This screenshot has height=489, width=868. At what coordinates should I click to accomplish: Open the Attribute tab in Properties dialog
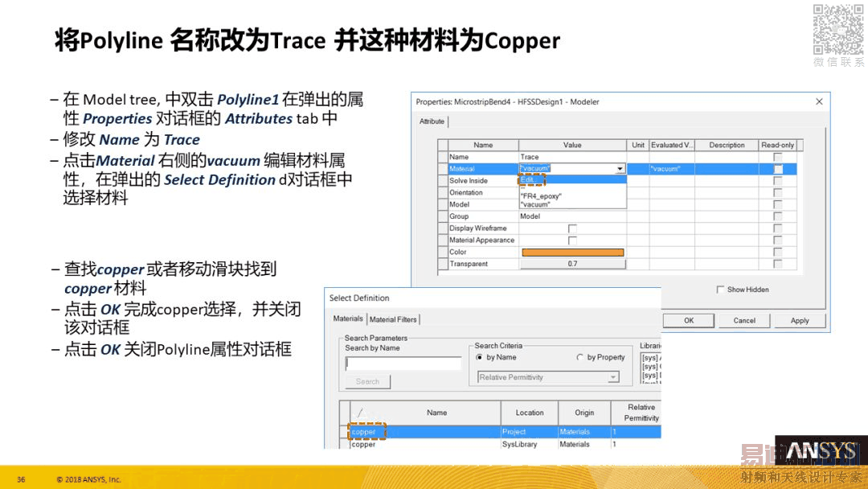[432, 121]
